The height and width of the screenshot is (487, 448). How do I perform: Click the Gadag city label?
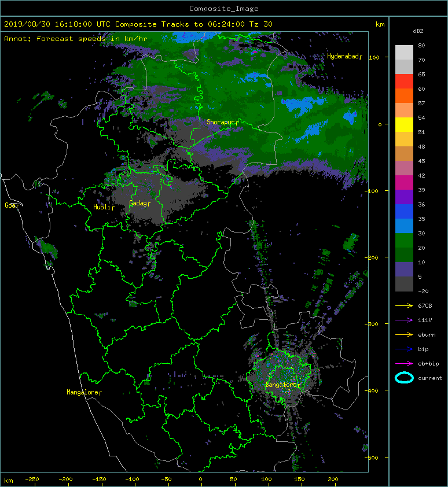(x=138, y=203)
